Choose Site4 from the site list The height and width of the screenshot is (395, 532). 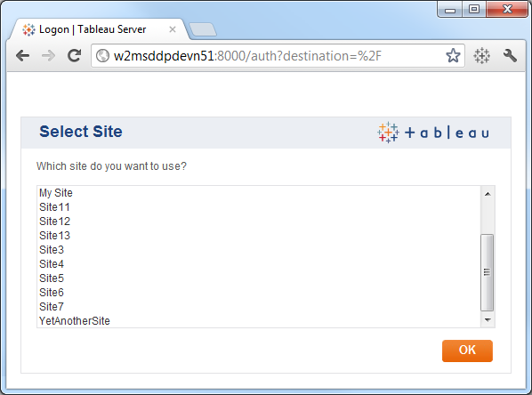coord(259,264)
